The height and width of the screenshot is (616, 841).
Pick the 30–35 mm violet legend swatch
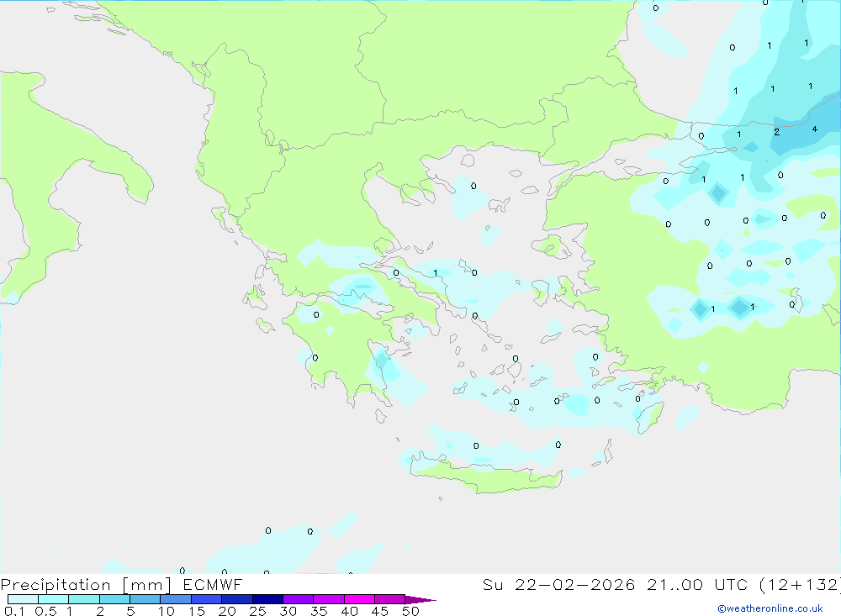pos(299,599)
